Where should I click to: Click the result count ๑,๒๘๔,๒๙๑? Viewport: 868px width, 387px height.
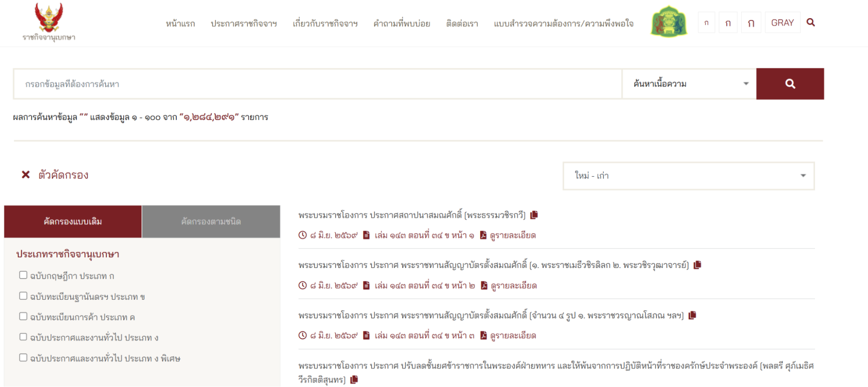click(x=209, y=117)
